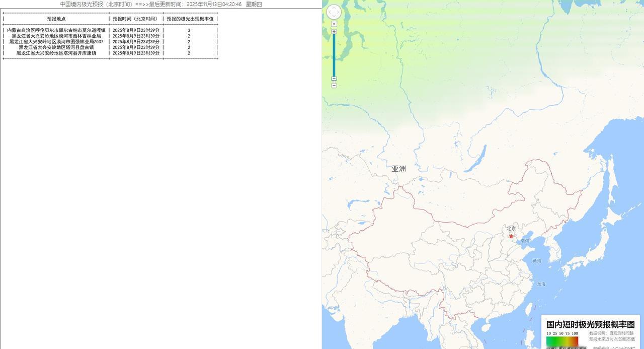Select the 漠河市图强林业局Z037 location row
644x349 pixels.
pyautogui.click(x=56, y=42)
